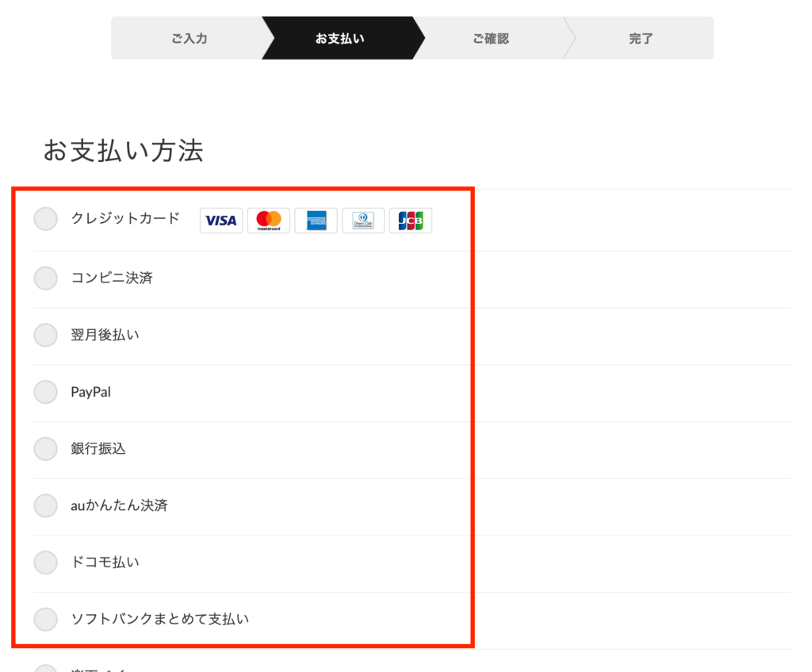This screenshot has height=672, width=812.
Task: Click the Mastercard logo
Action: point(268,221)
